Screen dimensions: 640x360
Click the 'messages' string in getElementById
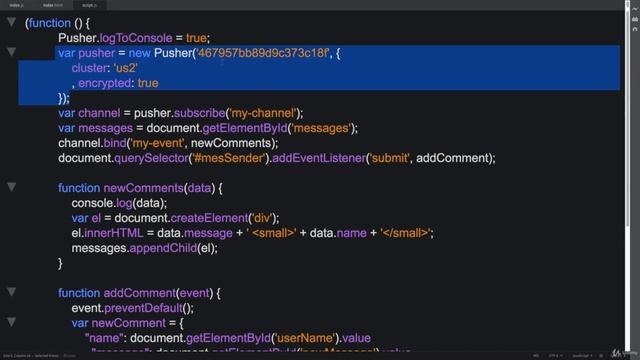322,128
